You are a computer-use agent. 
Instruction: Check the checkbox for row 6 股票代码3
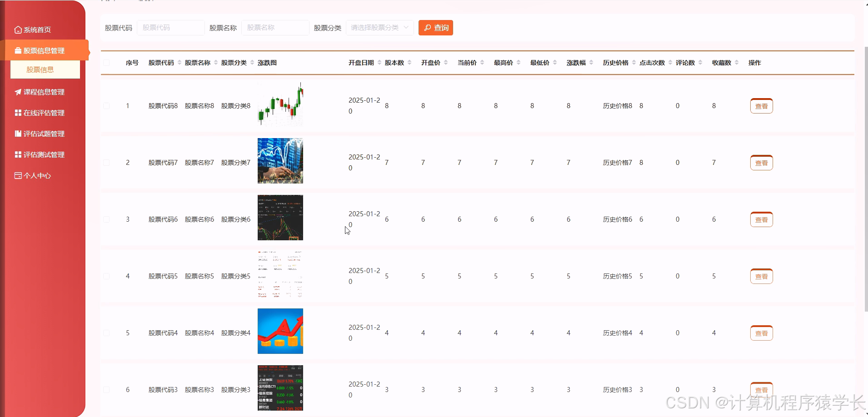pos(106,390)
